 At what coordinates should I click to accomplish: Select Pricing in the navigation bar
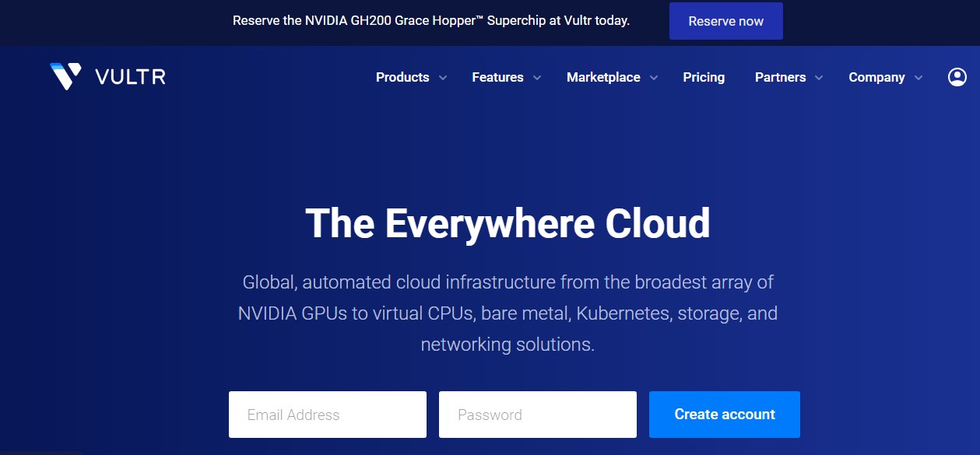coord(704,77)
